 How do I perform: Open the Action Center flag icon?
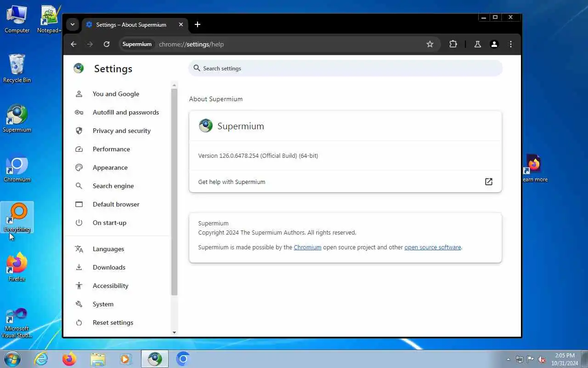click(531, 359)
